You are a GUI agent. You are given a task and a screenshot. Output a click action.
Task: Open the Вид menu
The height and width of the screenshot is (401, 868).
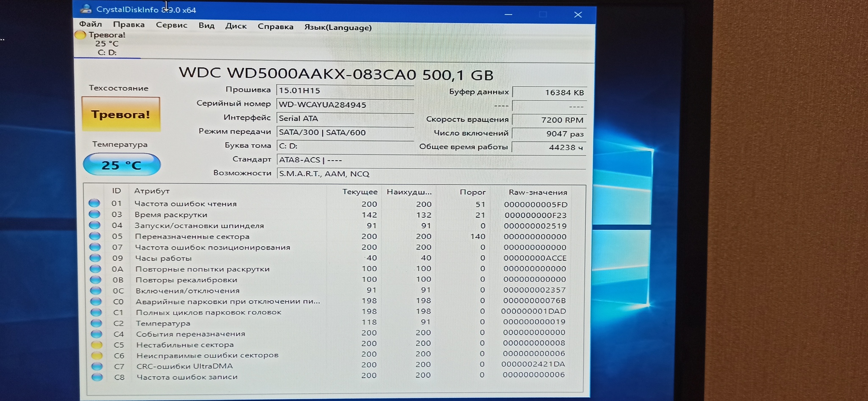coord(206,25)
